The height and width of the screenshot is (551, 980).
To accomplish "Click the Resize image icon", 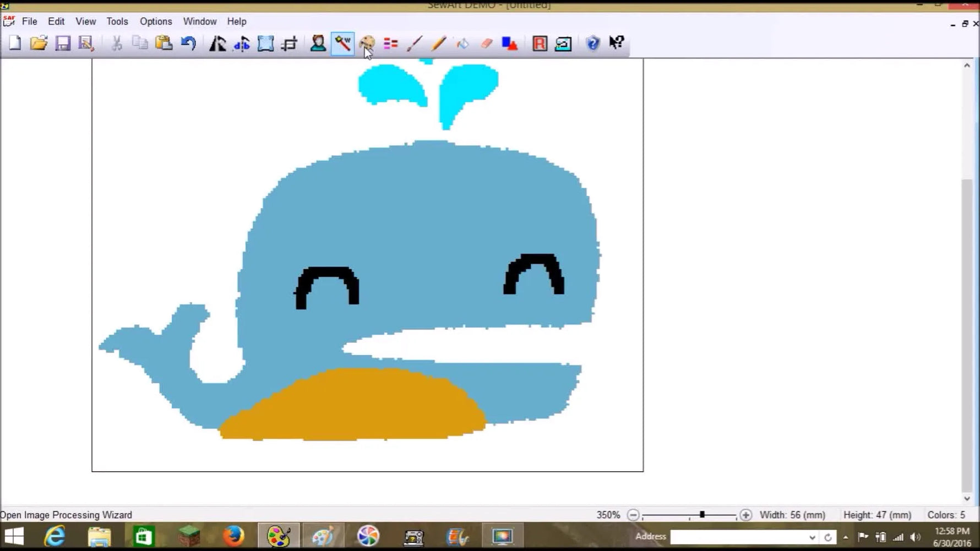I will click(265, 43).
